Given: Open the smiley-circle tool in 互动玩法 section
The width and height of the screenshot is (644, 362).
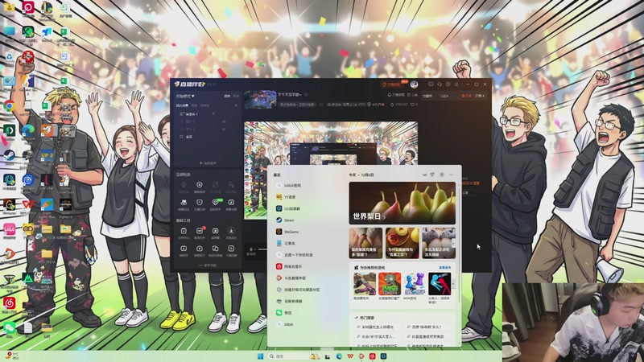Looking at the screenshot, I should (x=199, y=185).
